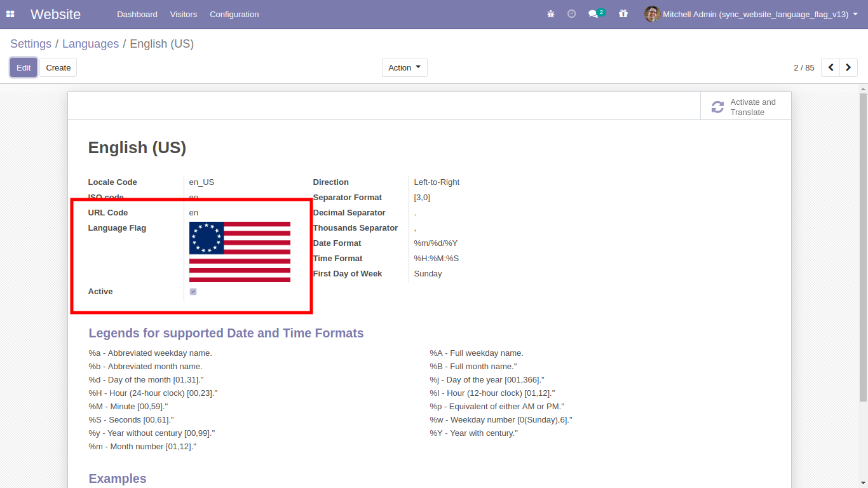
Task: Click the Create button
Action: pos(58,67)
